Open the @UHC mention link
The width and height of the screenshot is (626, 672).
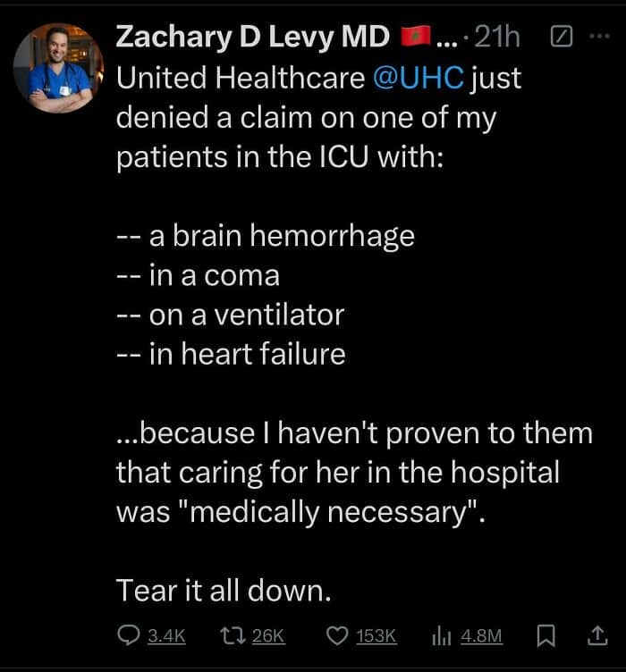[x=419, y=78]
